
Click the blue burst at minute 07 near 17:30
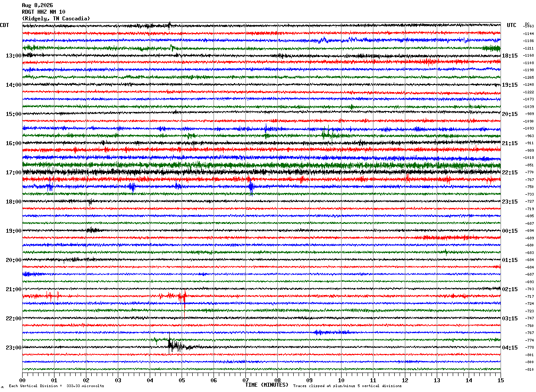tap(251, 188)
